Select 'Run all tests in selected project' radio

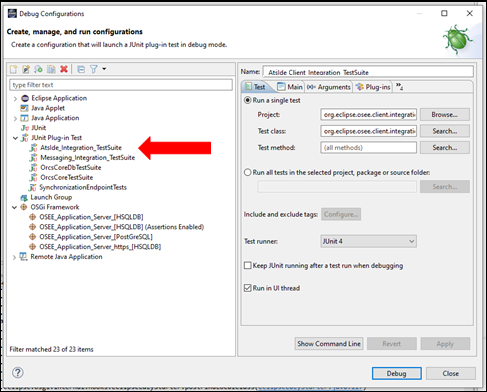pyautogui.click(x=248, y=172)
